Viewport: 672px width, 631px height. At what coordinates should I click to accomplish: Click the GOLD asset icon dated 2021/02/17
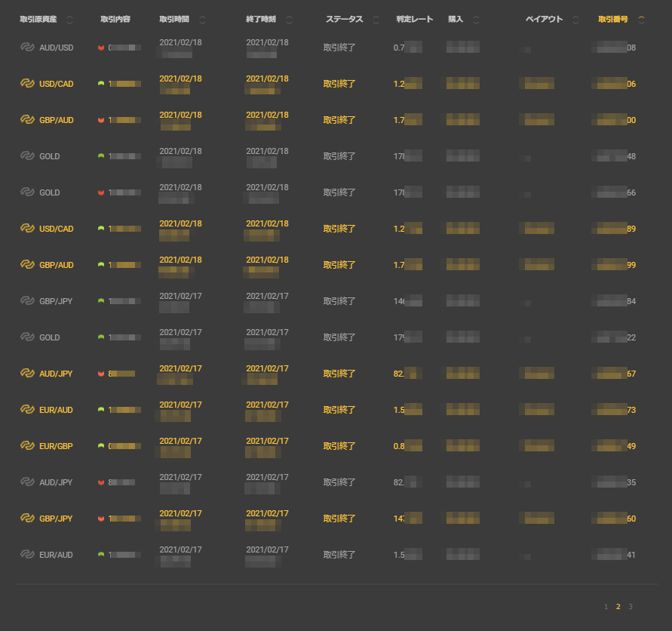pyautogui.click(x=27, y=337)
